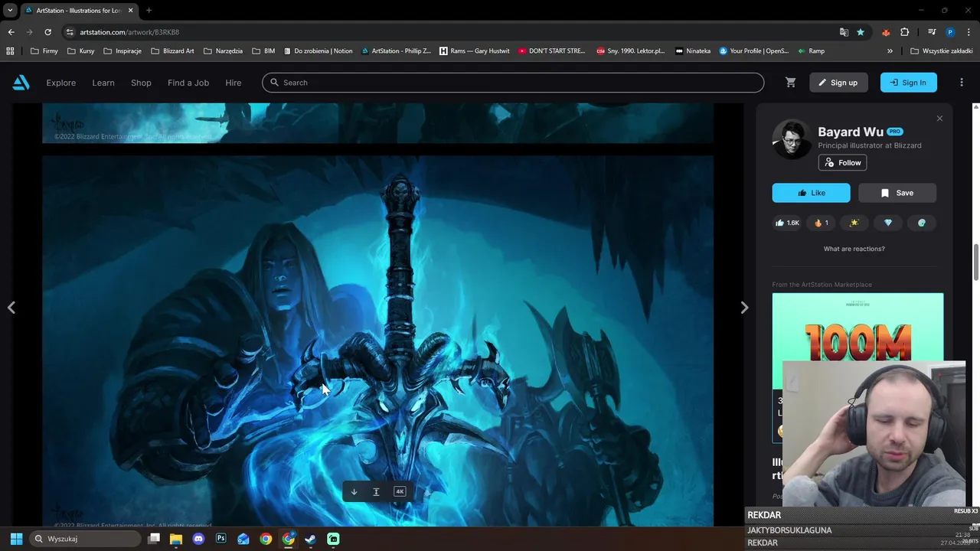980x551 pixels.
Task: Click the browser address bar
Action: click(x=452, y=32)
